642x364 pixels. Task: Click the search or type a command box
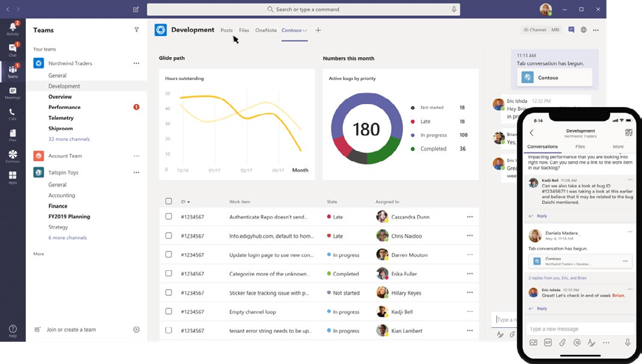tap(303, 9)
